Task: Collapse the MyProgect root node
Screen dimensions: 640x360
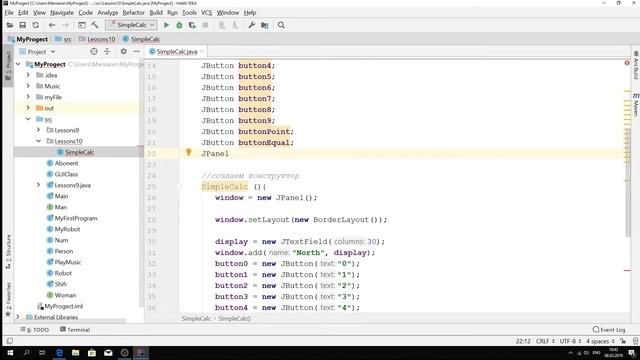Action: click(18, 64)
